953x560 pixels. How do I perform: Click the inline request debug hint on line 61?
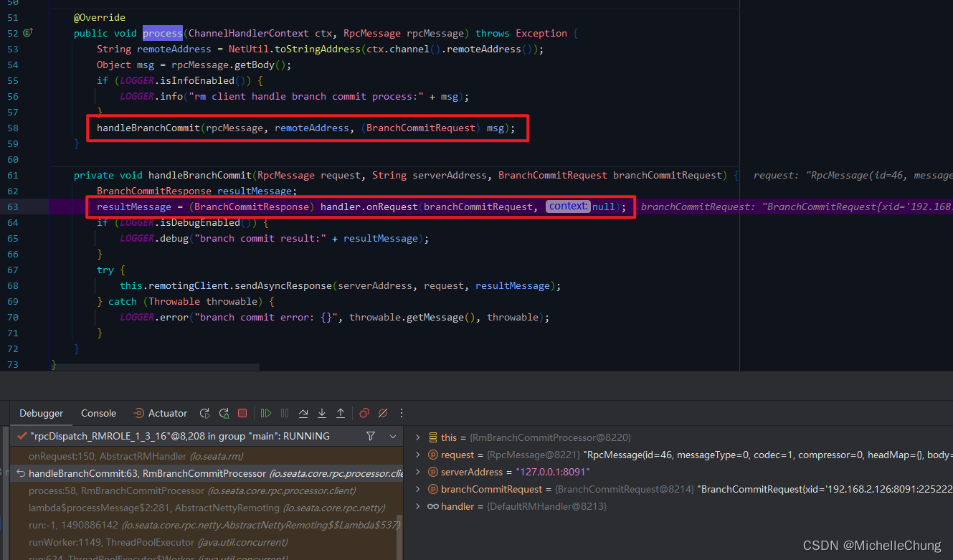(853, 175)
